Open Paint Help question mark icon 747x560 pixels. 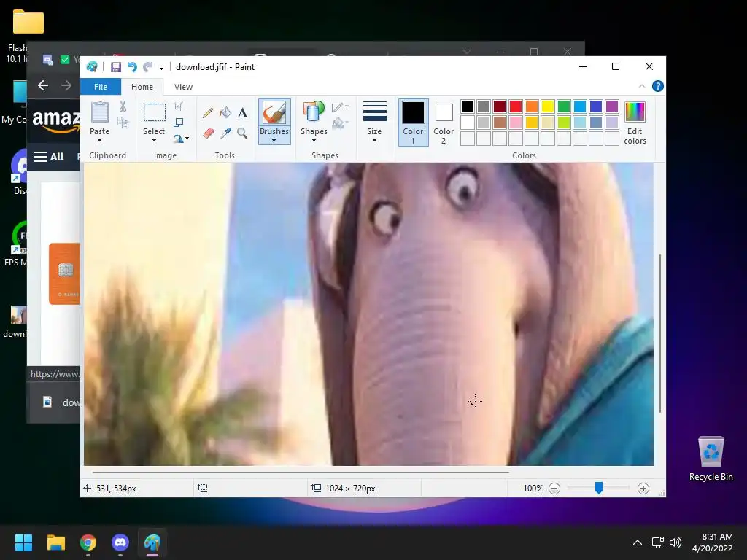[658, 86]
